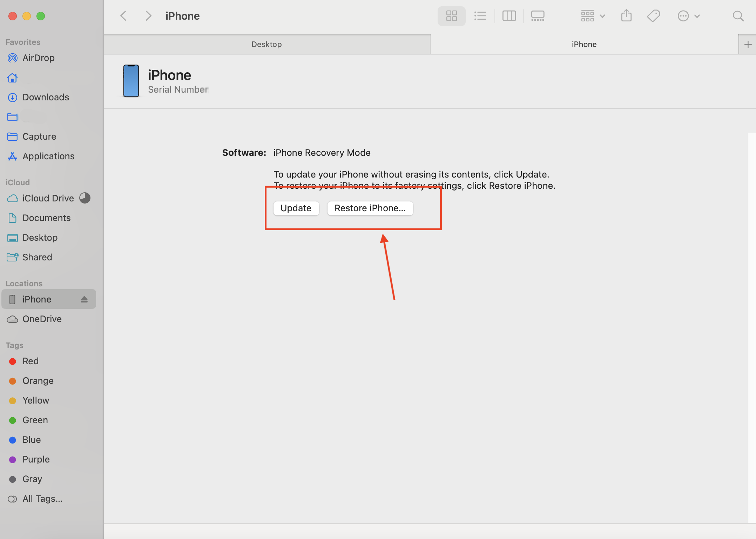This screenshot has height=539, width=756.
Task: Add a new tab with plus button
Action: click(x=748, y=44)
